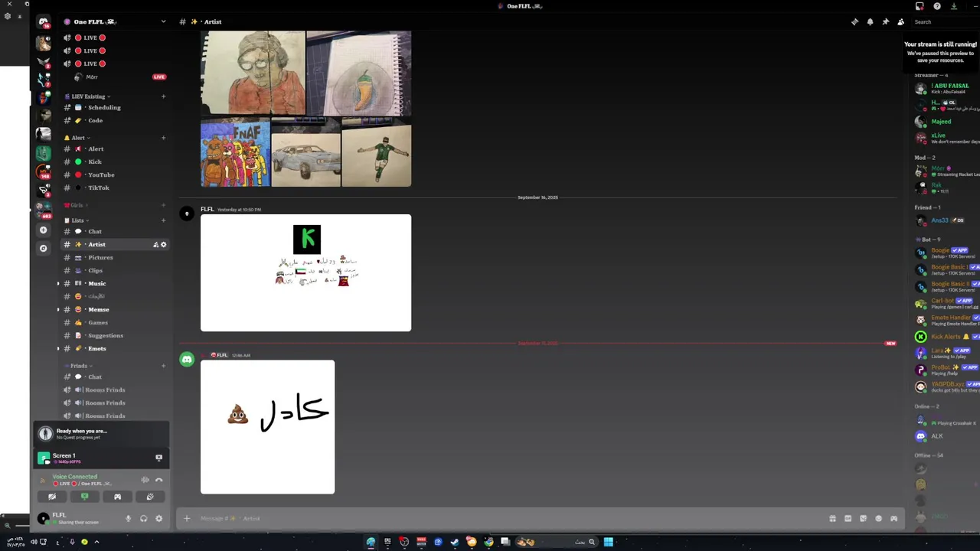Open notification settings bell icon
Viewport: 980px width, 551px height.
870,22
